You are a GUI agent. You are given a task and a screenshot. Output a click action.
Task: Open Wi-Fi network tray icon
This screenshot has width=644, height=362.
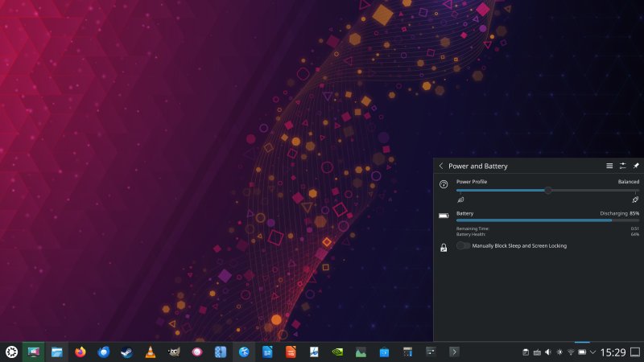click(x=571, y=352)
